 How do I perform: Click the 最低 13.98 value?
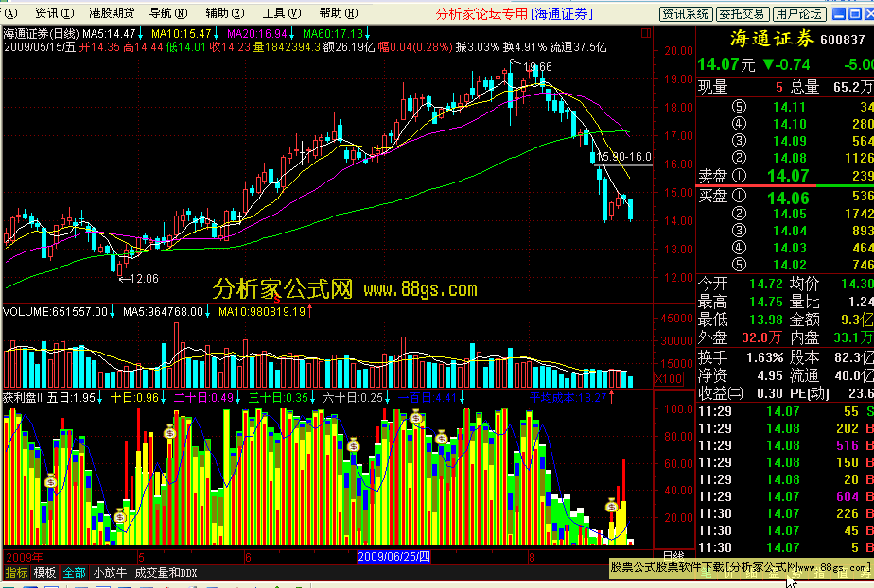766,320
